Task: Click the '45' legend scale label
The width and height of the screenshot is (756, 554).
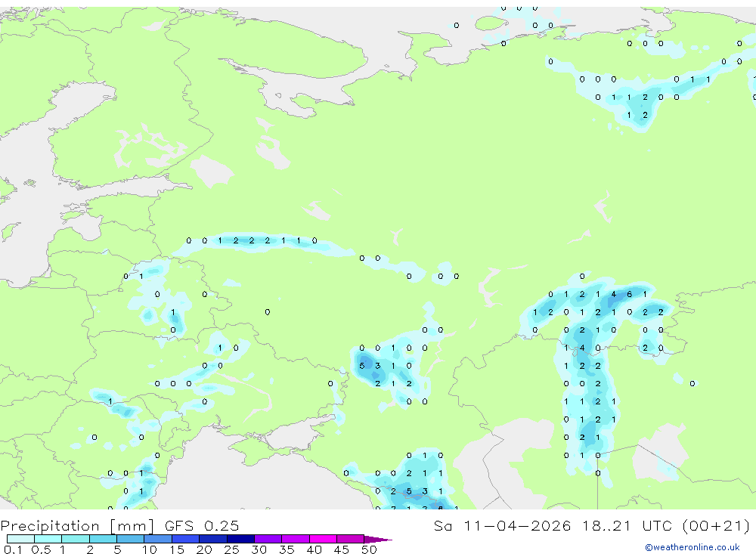Action: pyautogui.click(x=342, y=549)
